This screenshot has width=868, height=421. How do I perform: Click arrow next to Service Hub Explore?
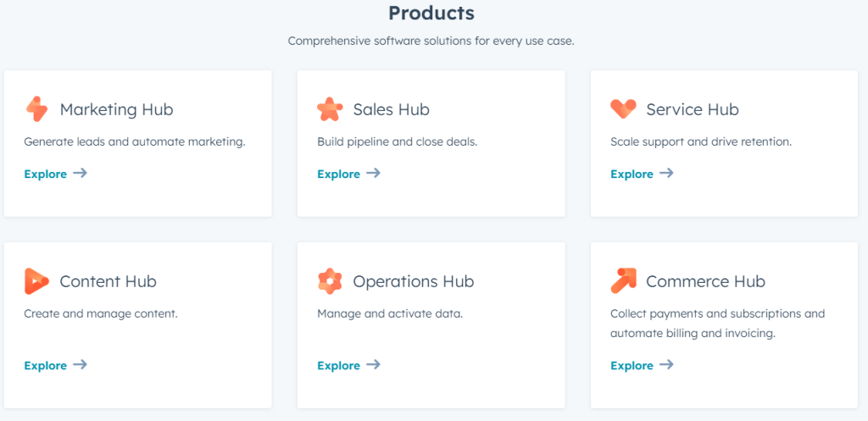[x=666, y=173]
